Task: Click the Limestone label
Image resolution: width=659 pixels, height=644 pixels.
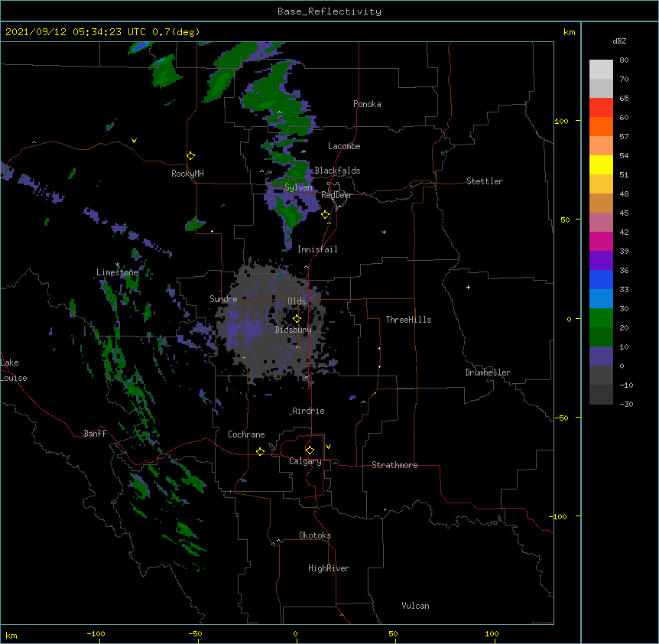Action: (x=117, y=272)
